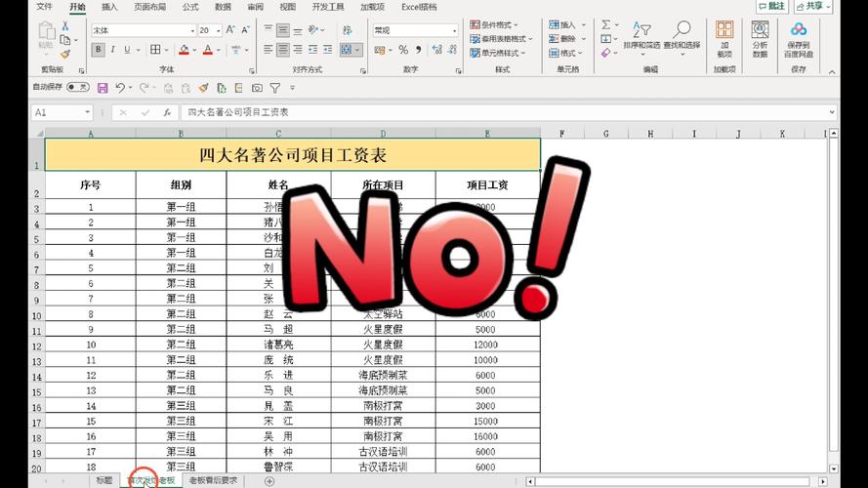Click the AutoSum sigma icon

[606, 25]
